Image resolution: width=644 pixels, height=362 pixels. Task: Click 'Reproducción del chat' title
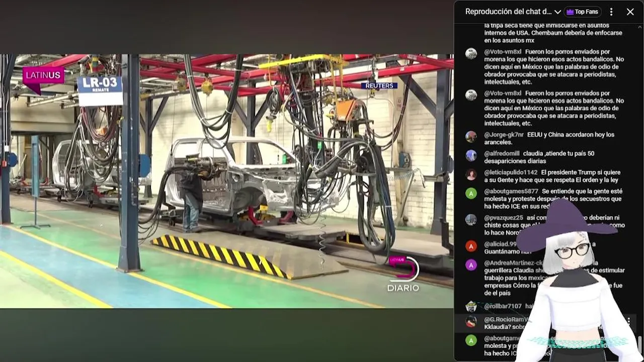pyautogui.click(x=508, y=12)
